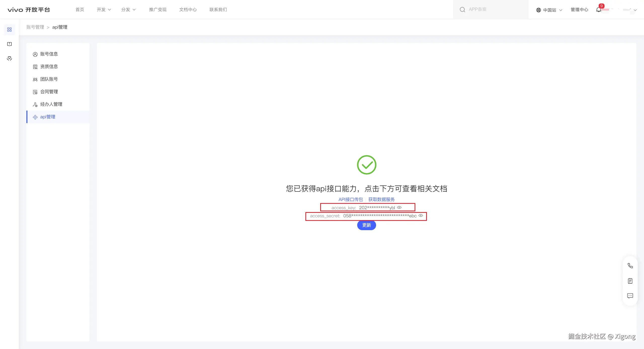
Task: Click the phone contact floating icon
Action: pyautogui.click(x=630, y=266)
